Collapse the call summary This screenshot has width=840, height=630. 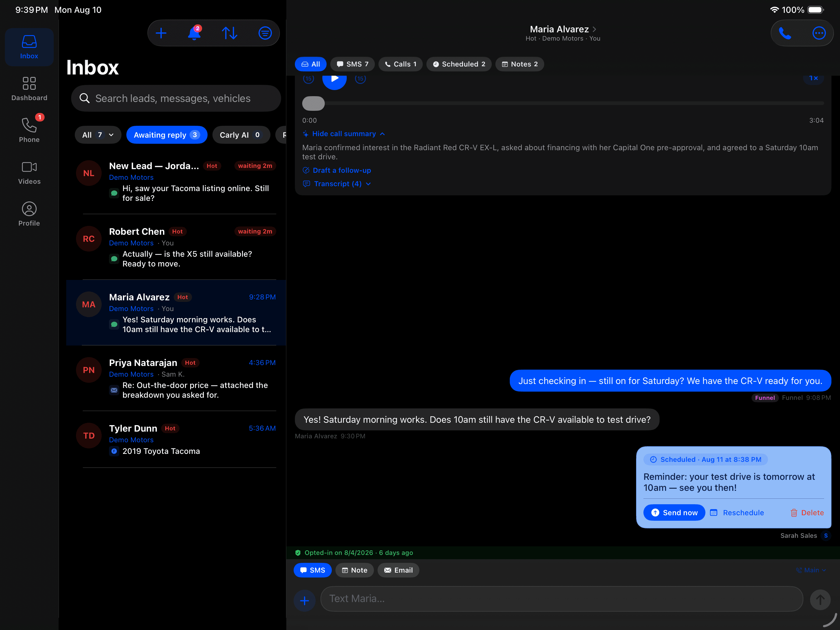point(344,134)
